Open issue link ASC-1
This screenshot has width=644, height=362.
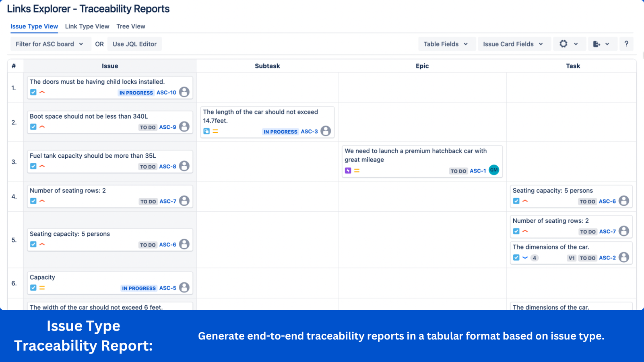tap(478, 171)
